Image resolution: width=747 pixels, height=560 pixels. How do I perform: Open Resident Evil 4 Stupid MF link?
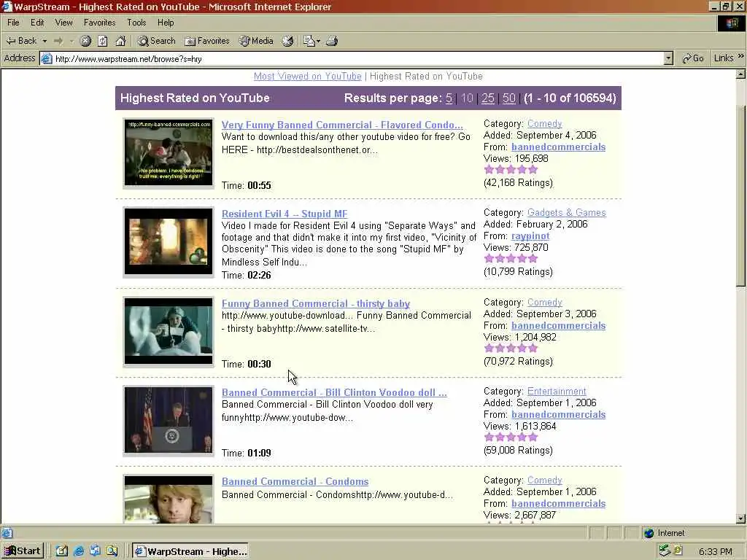pyautogui.click(x=285, y=214)
